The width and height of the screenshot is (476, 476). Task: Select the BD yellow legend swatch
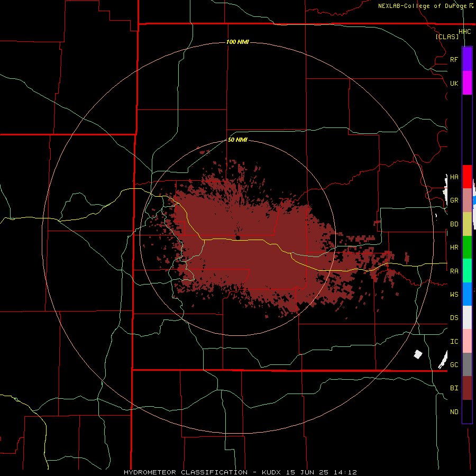coord(467,224)
